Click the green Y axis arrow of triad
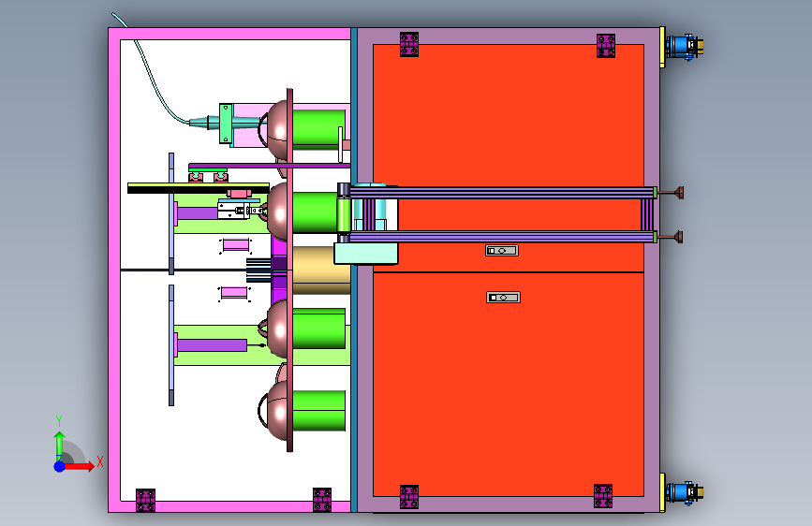Image resolution: width=812 pixels, height=526 pixels. 59,446
